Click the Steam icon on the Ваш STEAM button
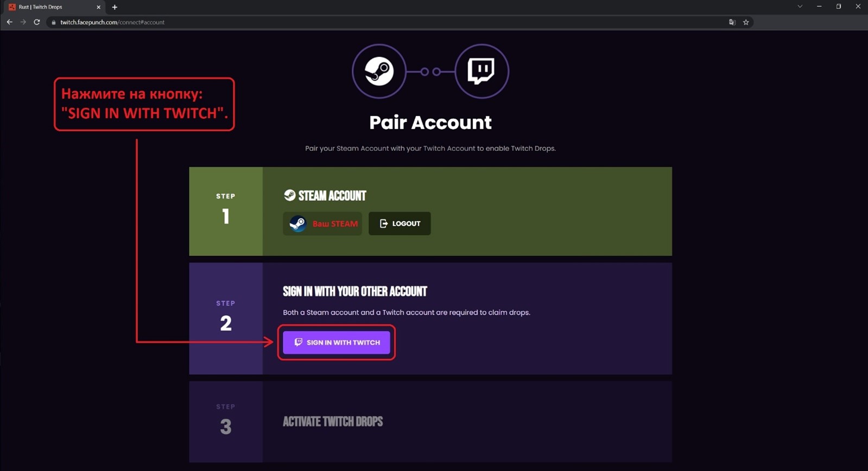The image size is (868, 471). 297,223
